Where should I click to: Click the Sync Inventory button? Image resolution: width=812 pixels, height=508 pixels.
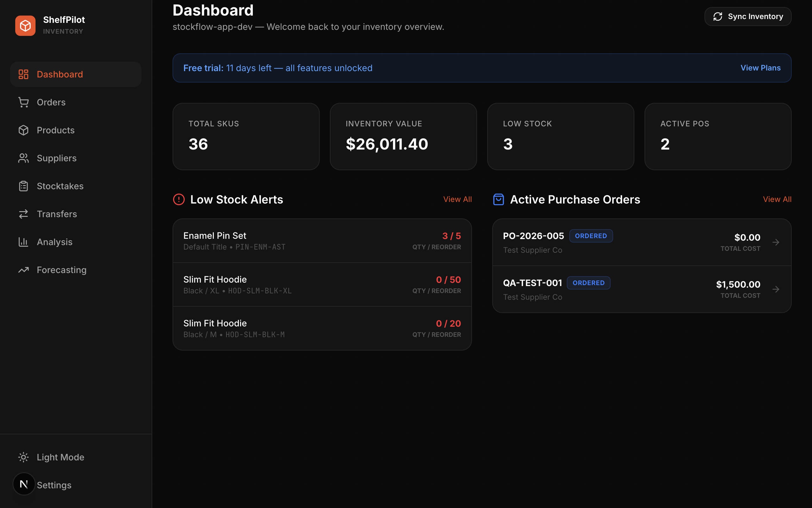[x=748, y=17]
